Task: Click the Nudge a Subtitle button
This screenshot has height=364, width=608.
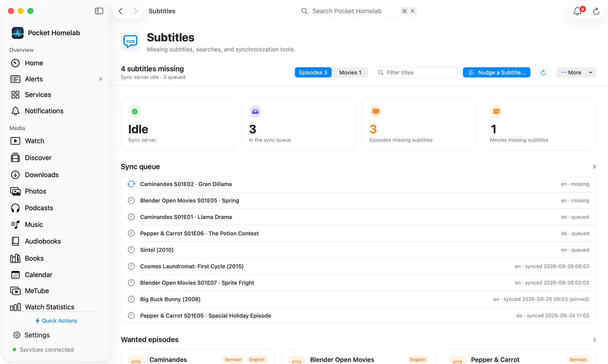Action: pyautogui.click(x=496, y=72)
